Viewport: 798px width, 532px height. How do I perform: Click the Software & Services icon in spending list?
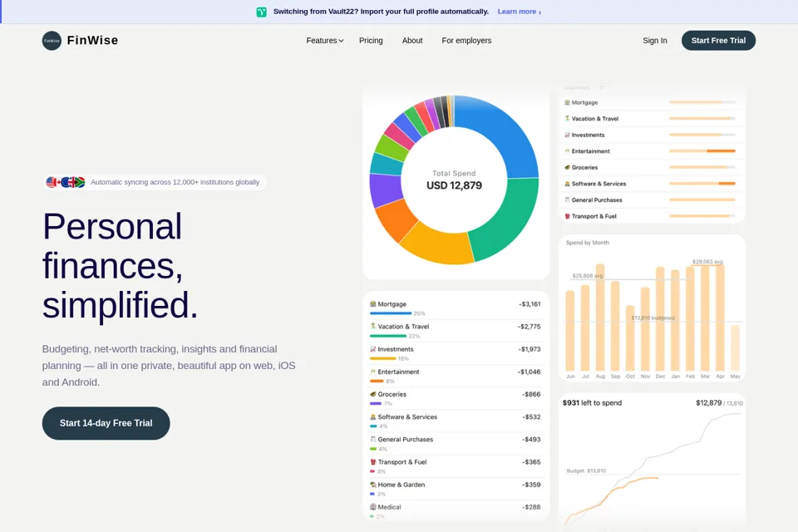373,417
